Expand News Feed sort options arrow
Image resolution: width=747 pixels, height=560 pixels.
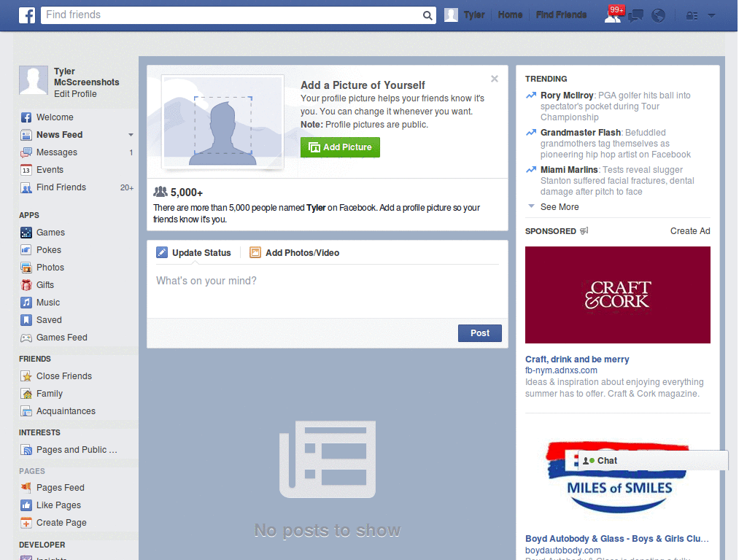131,135
